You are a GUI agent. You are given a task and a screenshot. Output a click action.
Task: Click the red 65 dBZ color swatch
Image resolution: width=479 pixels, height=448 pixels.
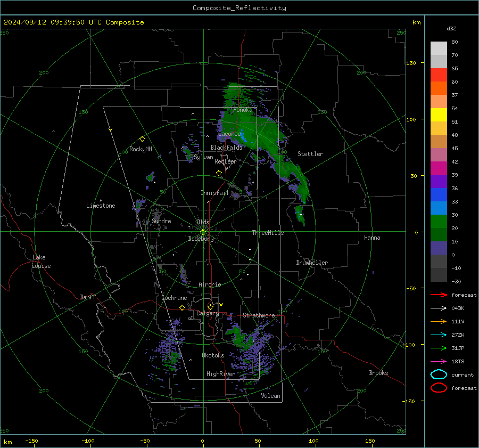tap(439, 75)
